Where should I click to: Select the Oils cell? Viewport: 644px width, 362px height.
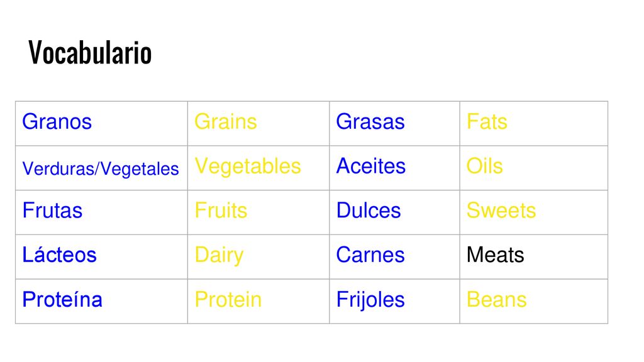[533, 168]
